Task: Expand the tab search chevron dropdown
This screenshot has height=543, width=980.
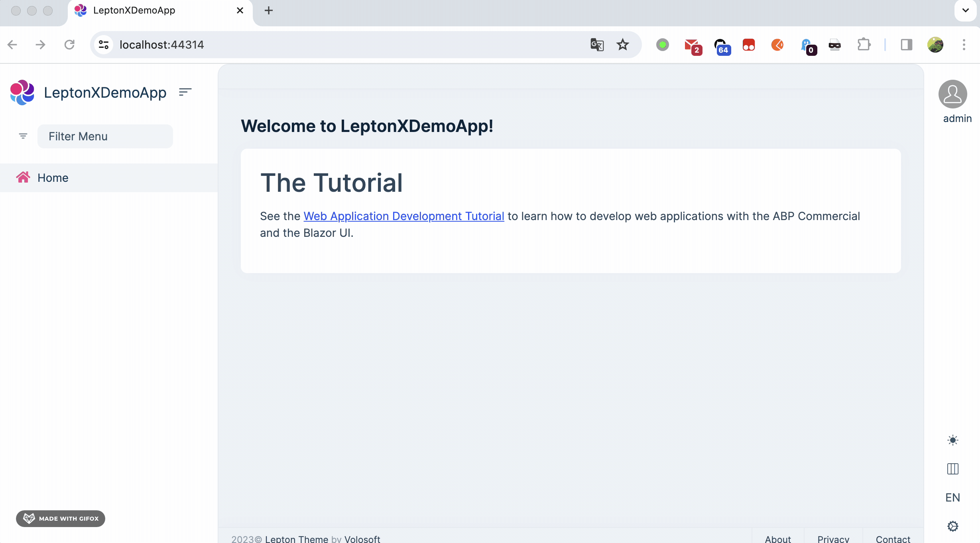Action: [x=965, y=10]
